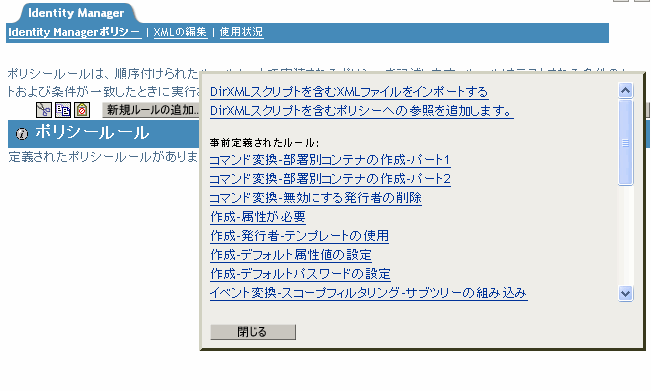Image resolution: width=651 pixels, height=391 pixels.
Task: Click the cut (scissors) toolbar icon
Action: [44, 110]
